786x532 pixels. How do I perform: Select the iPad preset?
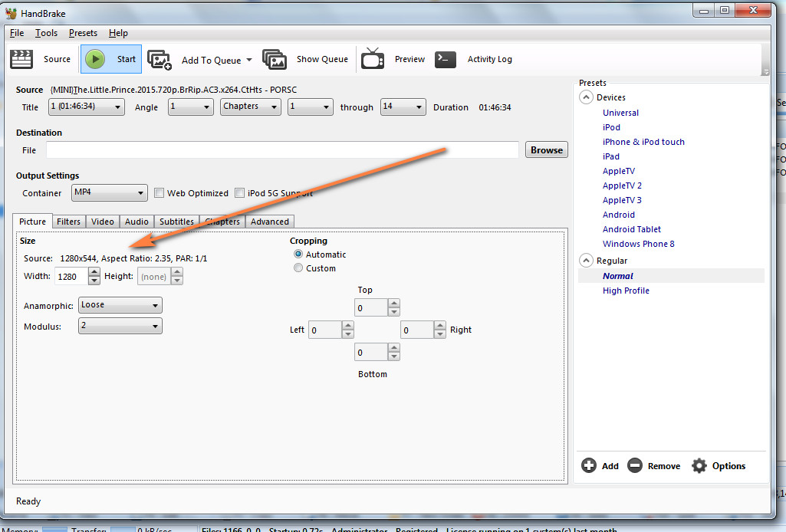click(x=610, y=156)
